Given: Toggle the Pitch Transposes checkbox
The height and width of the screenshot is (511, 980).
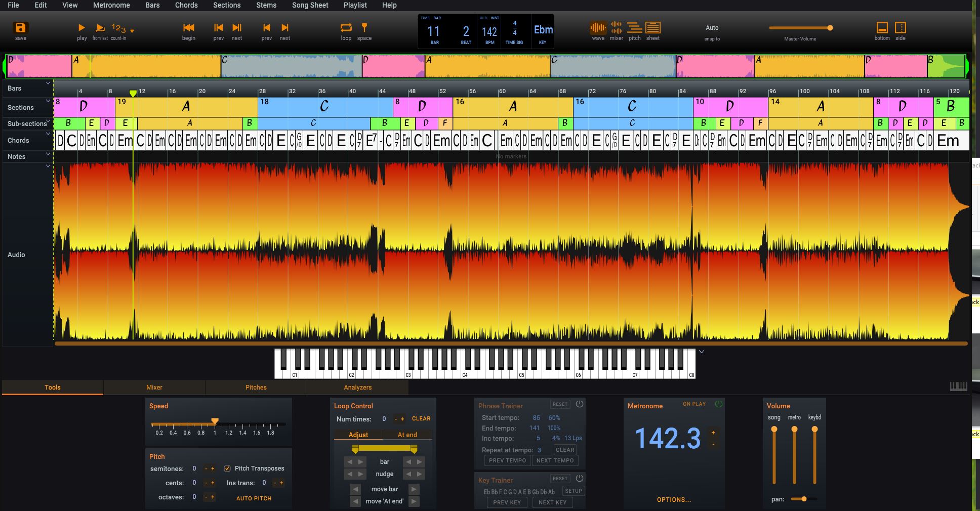Looking at the screenshot, I should tap(227, 469).
